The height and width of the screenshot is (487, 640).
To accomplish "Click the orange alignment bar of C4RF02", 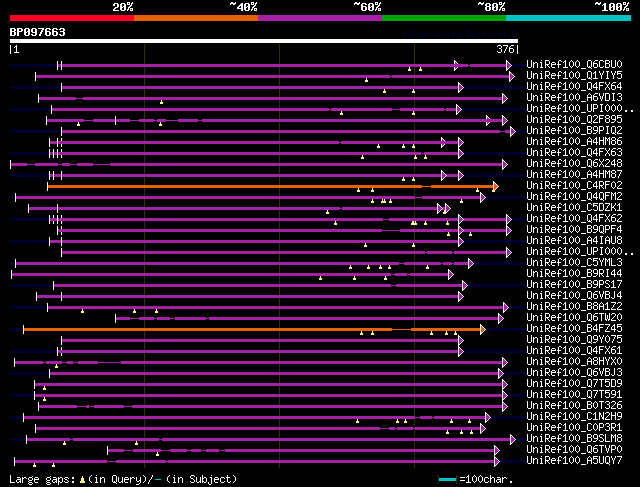I will coord(273,187).
